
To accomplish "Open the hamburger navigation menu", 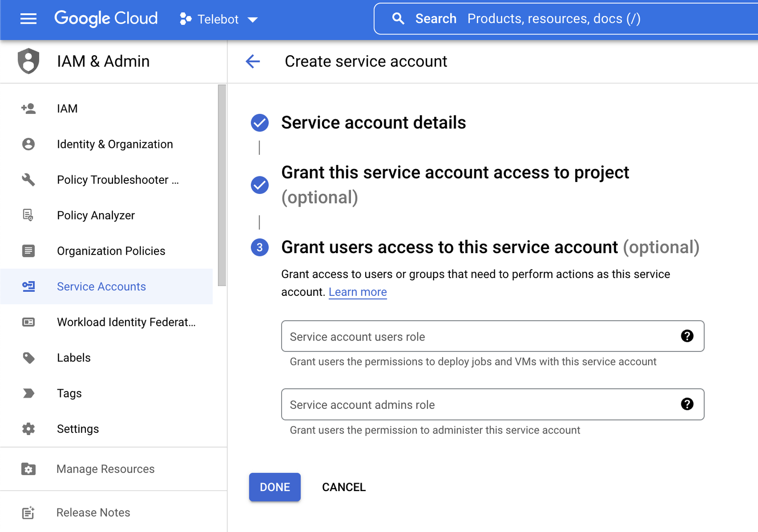I will [28, 19].
